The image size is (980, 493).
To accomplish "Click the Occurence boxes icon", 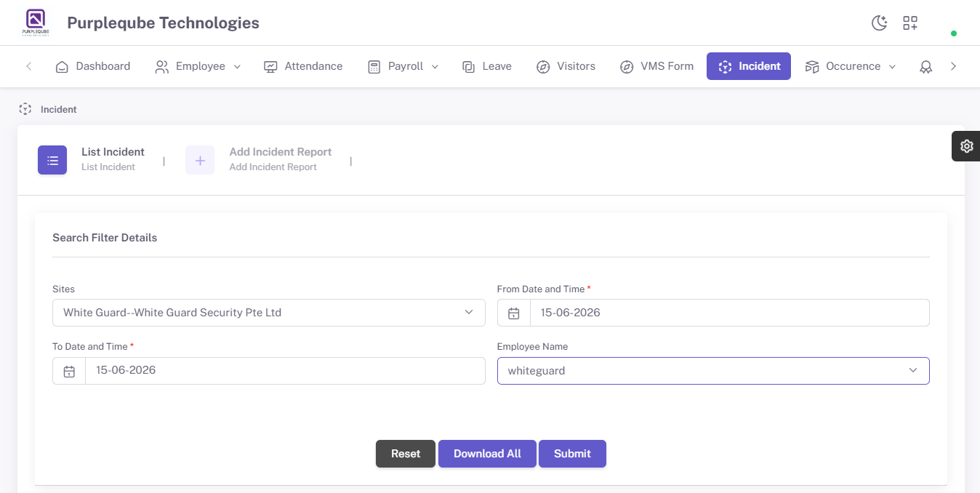I will pyautogui.click(x=812, y=67).
